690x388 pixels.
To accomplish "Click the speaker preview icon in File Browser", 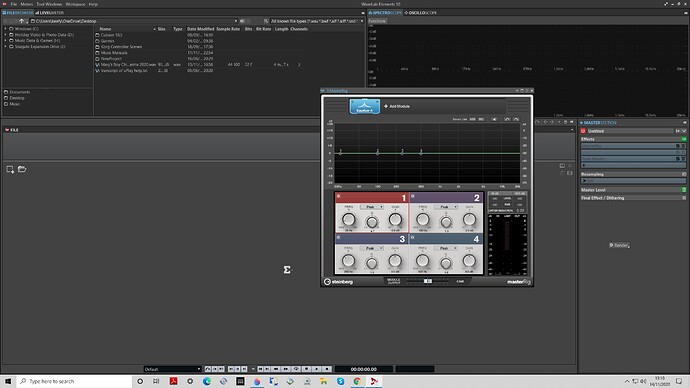I will point(242,21).
